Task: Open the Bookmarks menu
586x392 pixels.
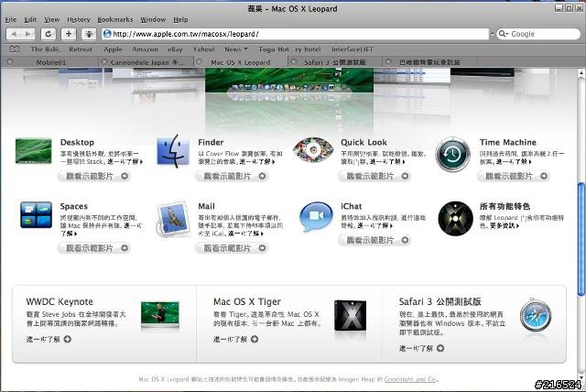Action: (x=115, y=19)
